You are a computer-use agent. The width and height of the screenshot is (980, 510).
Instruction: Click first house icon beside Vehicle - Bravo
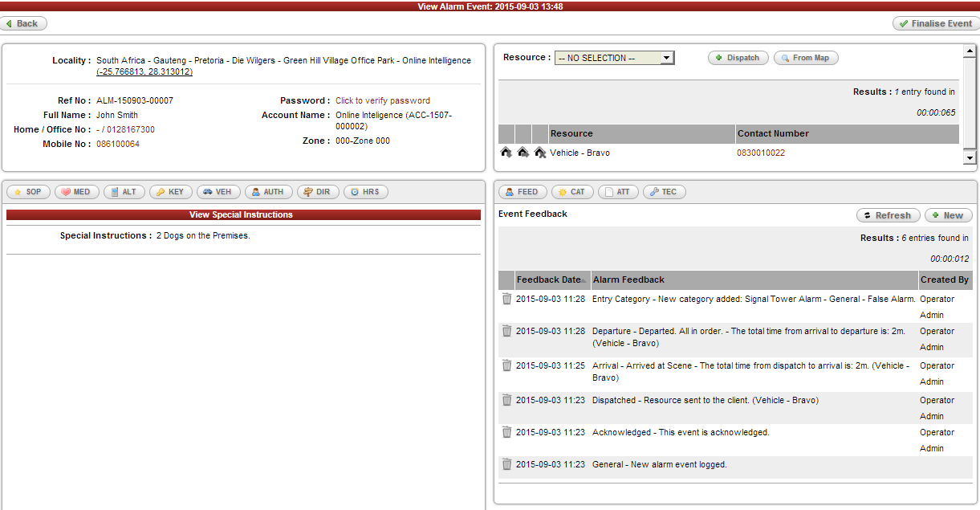coord(506,152)
